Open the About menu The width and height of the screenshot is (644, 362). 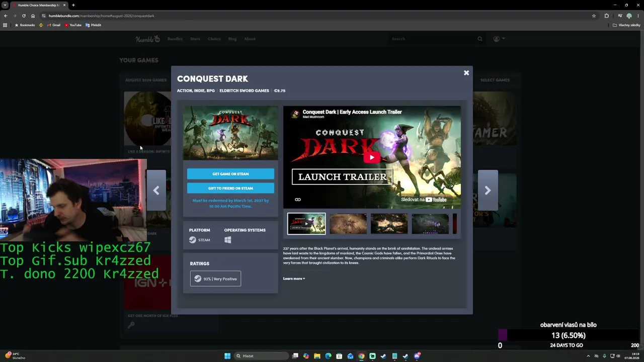(250, 39)
